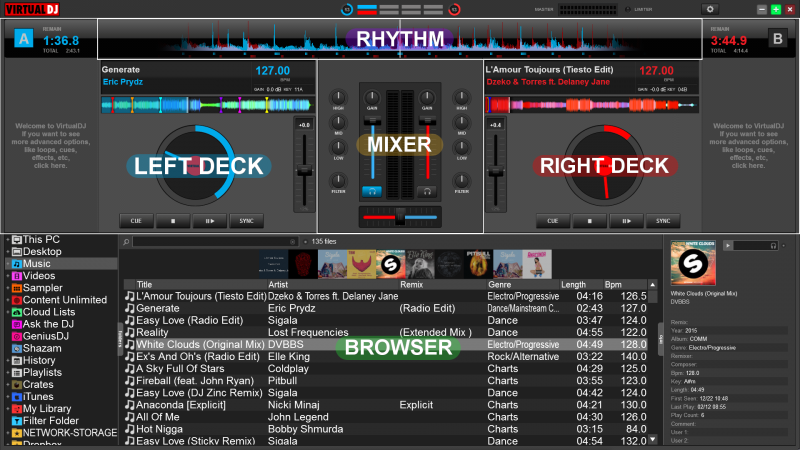The height and width of the screenshot is (450, 800).
Task: Click the GeniusDJ icon
Action: [17, 336]
